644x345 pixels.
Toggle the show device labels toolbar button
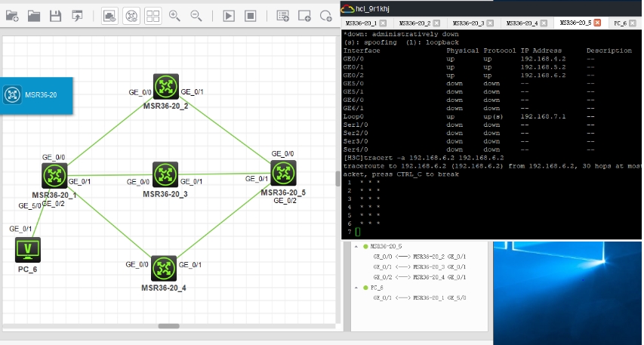tap(131, 15)
